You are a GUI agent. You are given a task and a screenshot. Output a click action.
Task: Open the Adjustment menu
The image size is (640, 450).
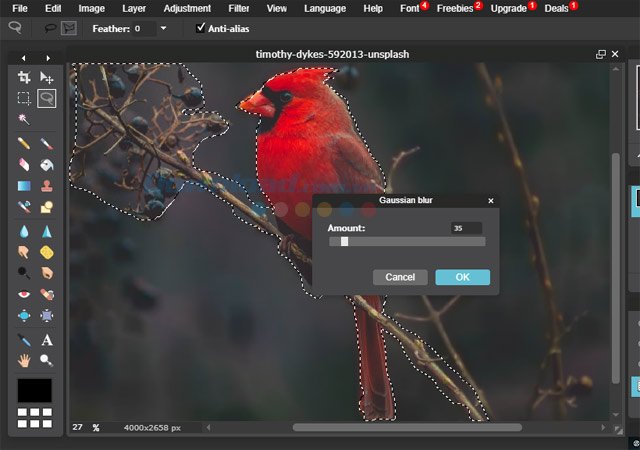187,8
